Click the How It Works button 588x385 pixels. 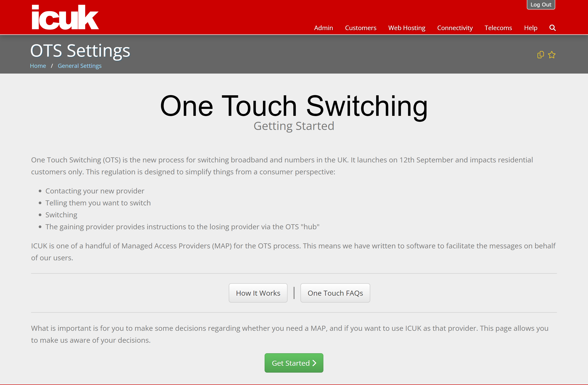pos(258,293)
